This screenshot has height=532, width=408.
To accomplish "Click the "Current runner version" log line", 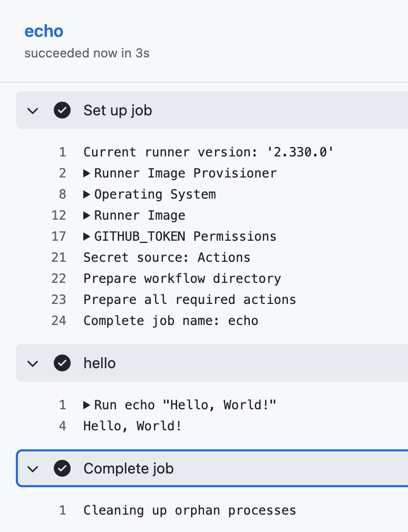I will (x=209, y=152).
